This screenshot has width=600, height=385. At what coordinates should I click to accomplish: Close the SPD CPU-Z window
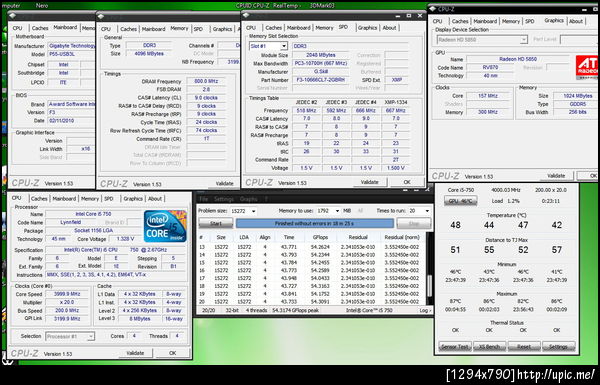click(x=420, y=16)
